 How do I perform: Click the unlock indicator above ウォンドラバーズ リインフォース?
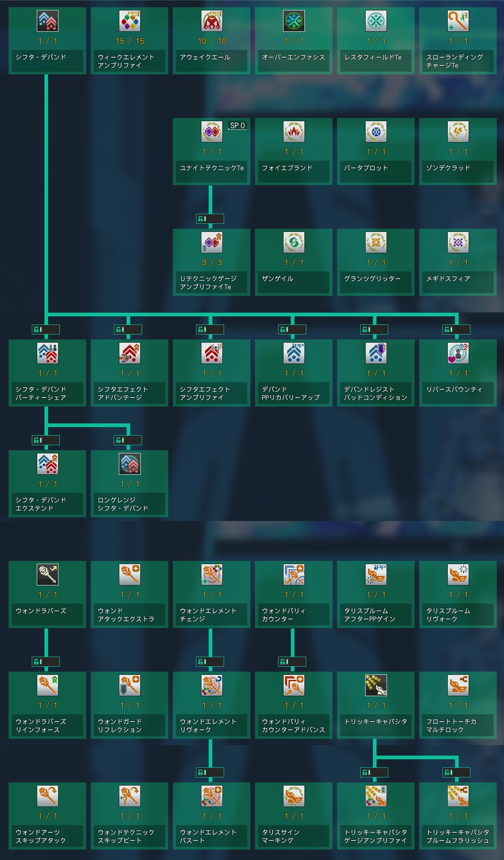[46, 662]
